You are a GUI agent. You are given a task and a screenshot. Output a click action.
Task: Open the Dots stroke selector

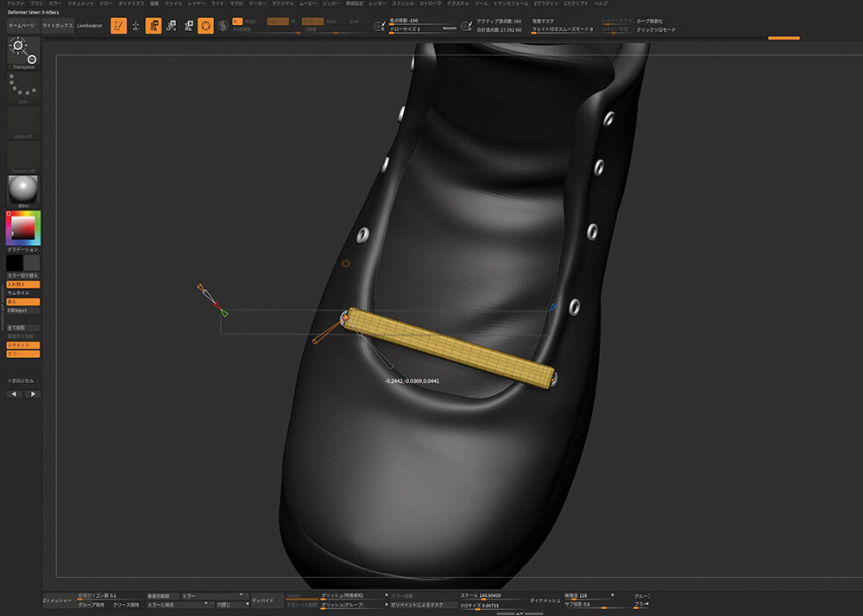coord(23,88)
